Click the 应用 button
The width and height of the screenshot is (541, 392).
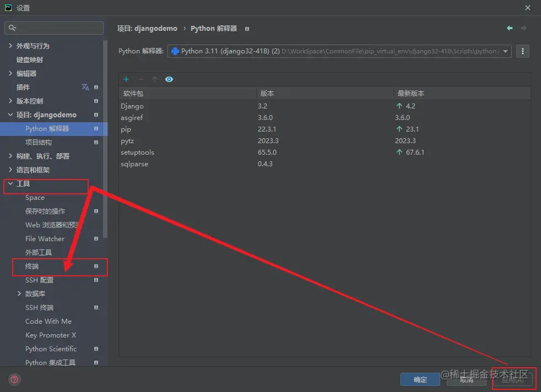[x=513, y=379]
